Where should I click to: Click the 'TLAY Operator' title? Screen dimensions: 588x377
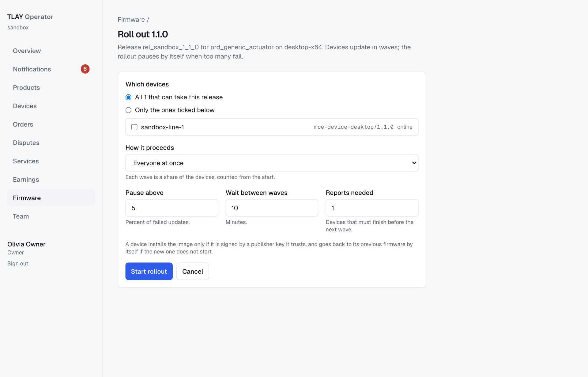[30, 17]
